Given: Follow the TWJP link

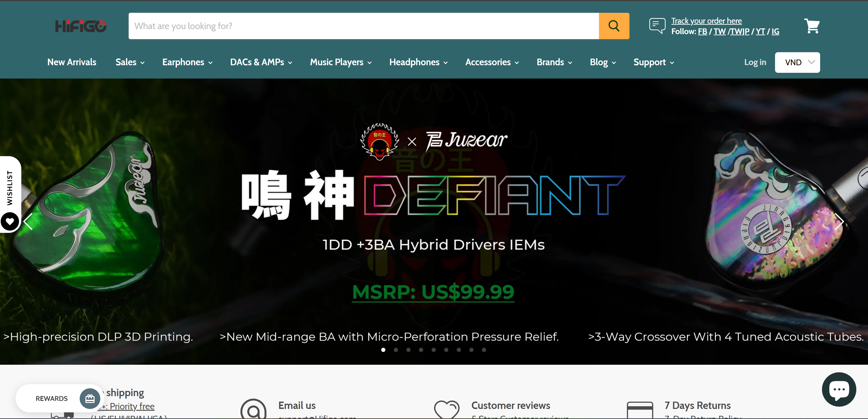Looking at the screenshot, I should (x=740, y=31).
